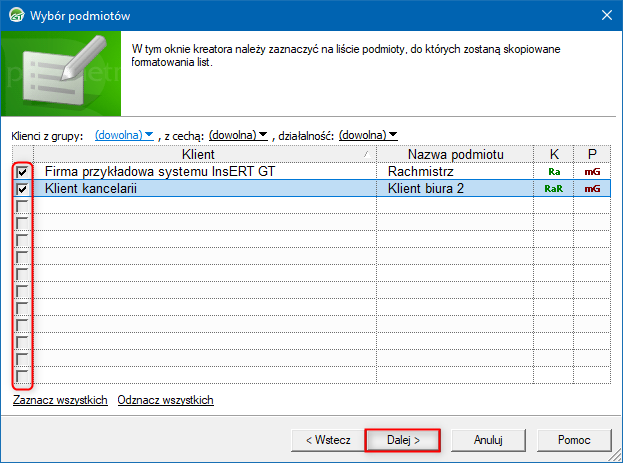The image size is (623, 463).
Task: Go back with the Wstecz button
Action: tap(328, 440)
